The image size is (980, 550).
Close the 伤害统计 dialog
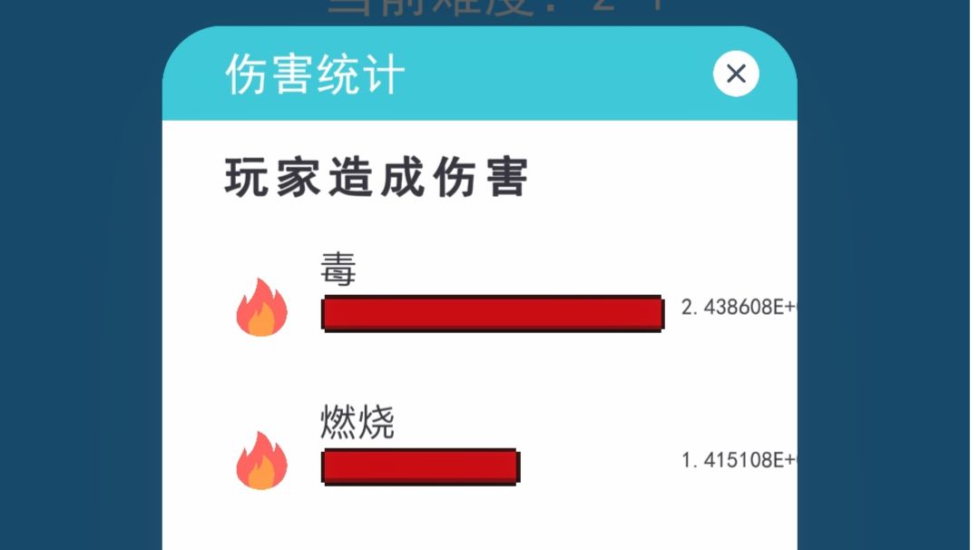736,74
